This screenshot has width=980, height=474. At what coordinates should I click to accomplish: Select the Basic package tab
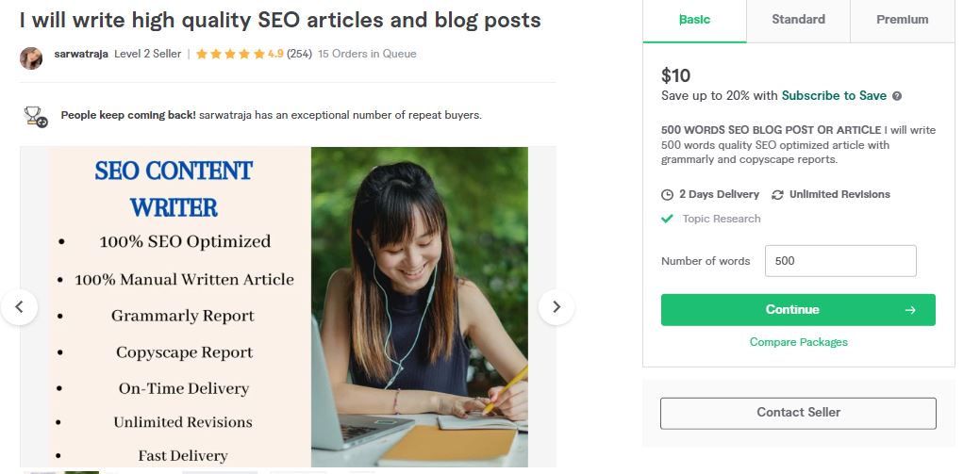click(x=694, y=20)
